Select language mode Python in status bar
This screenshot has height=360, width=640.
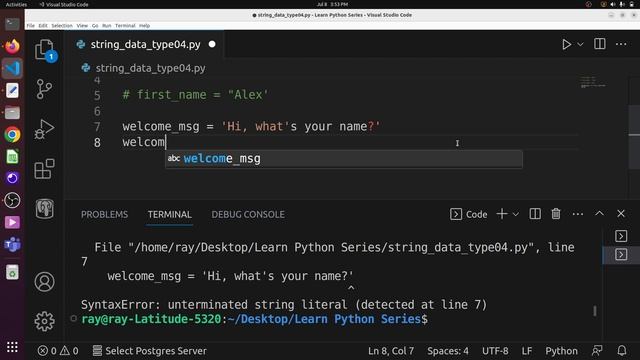click(561, 351)
